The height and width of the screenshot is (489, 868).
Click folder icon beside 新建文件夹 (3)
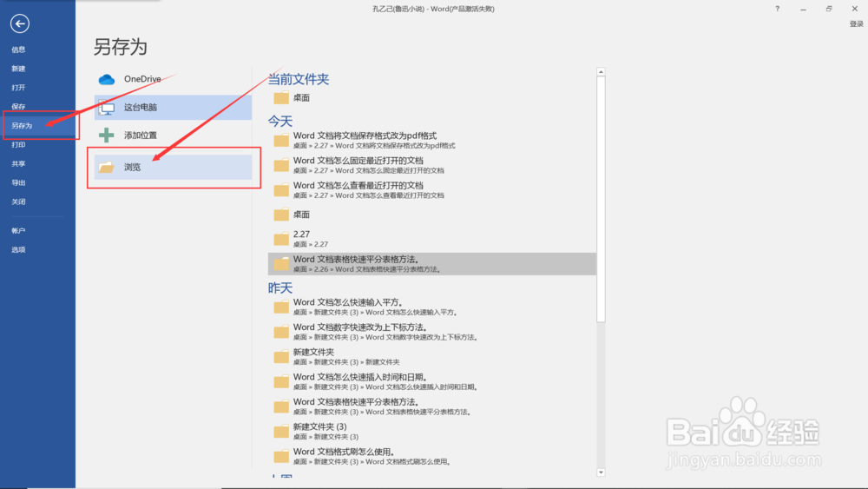coord(281,432)
